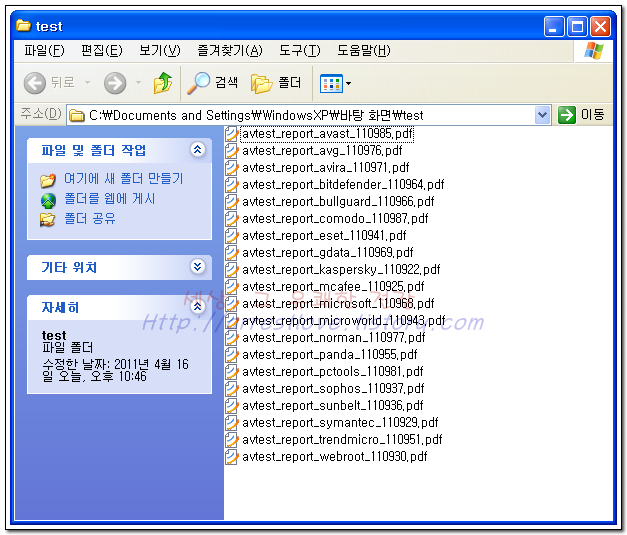Open the 파일(F) menu
The width and height of the screenshot is (627, 535).
[44, 51]
